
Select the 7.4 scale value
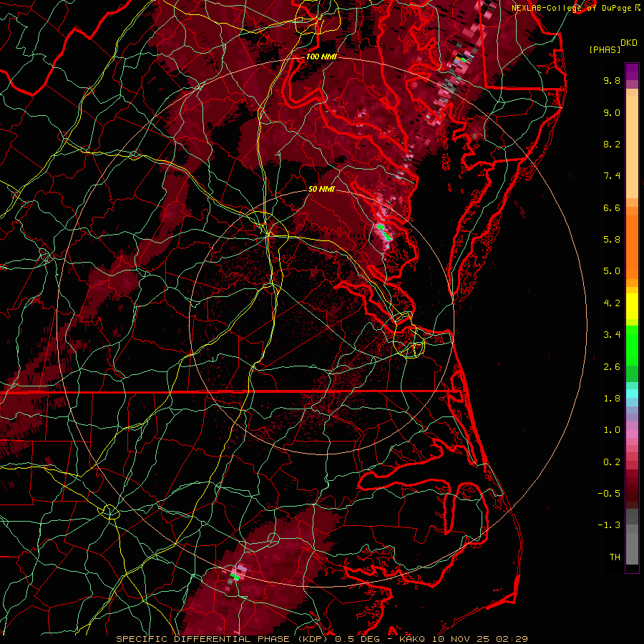612,176
